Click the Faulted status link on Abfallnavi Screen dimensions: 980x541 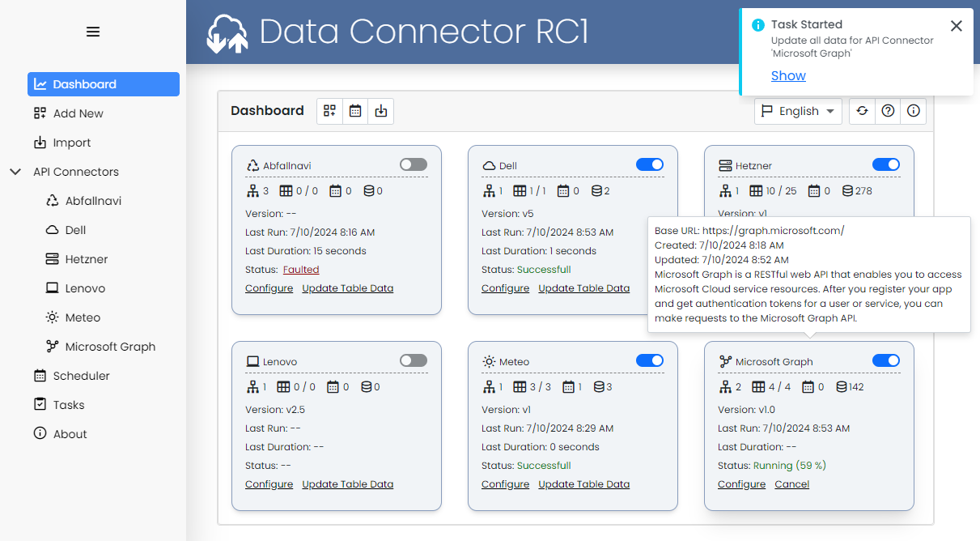coord(301,270)
